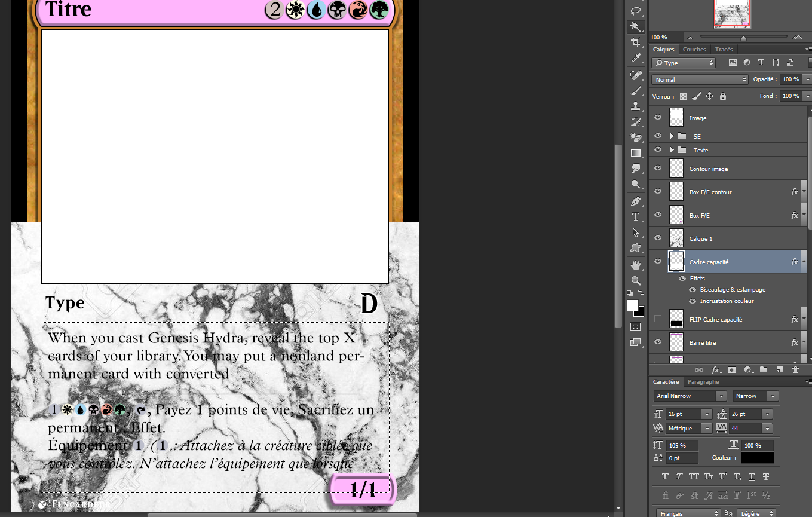
Task: Expand the SE layer group
Action: pyautogui.click(x=672, y=136)
